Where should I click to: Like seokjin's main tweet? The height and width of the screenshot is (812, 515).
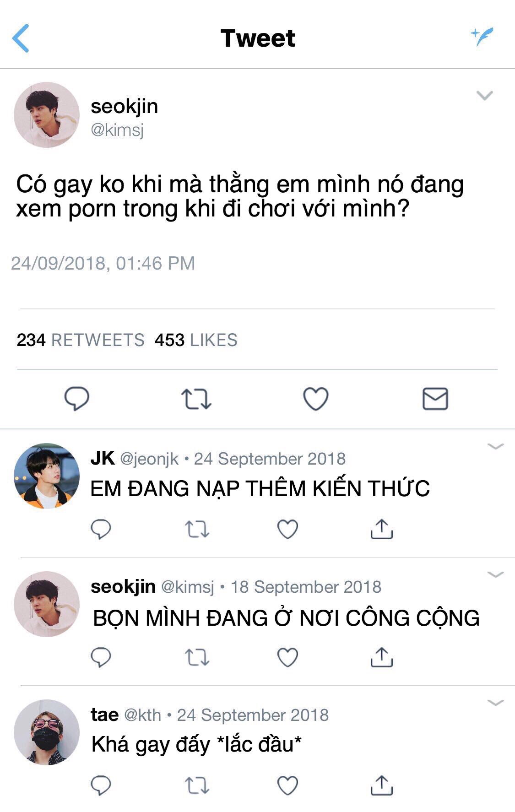click(316, 398)
